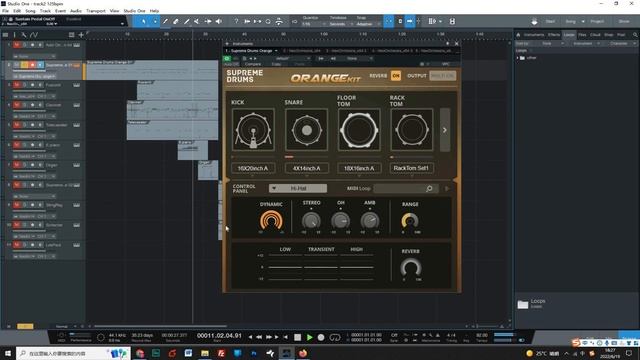Open the Studio One menu
640x360 pixels.
[x=134, y=11]
